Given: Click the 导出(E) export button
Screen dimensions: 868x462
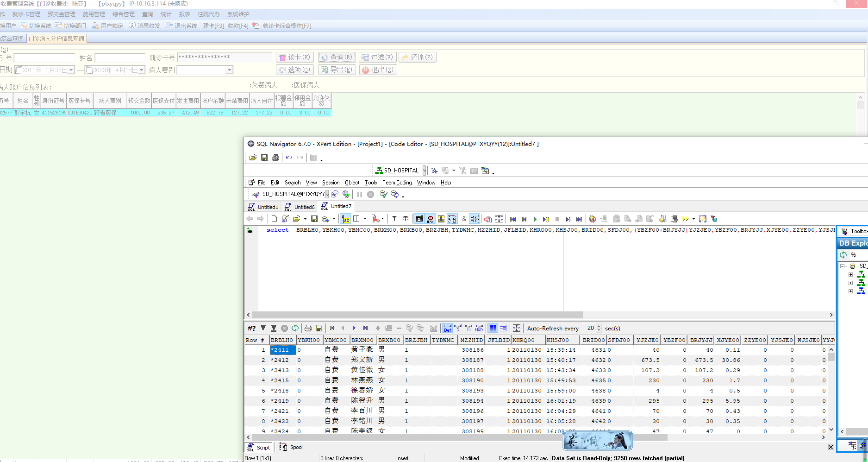Looking at the screenshot, I should 337,70.
